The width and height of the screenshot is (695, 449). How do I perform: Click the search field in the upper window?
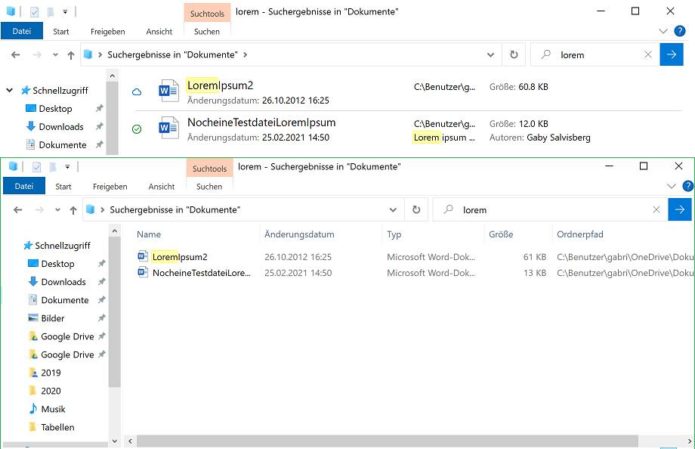(600, 55)
